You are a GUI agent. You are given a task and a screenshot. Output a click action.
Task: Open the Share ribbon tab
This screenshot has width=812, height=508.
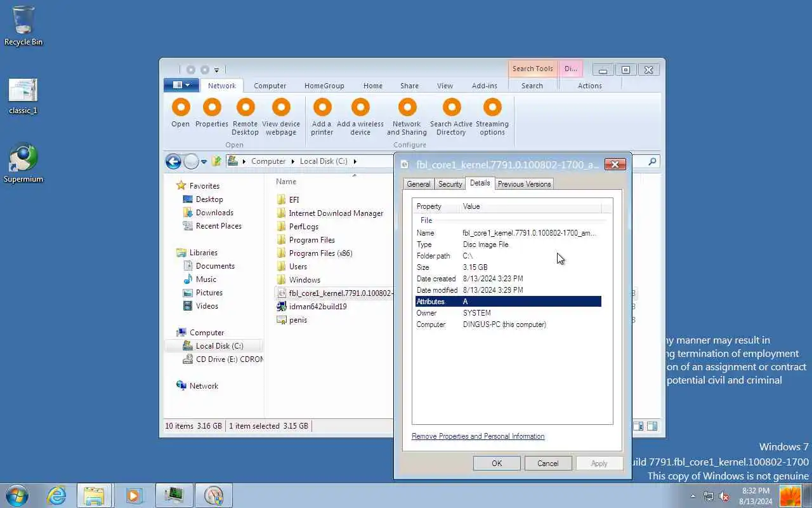coord(409,86)
